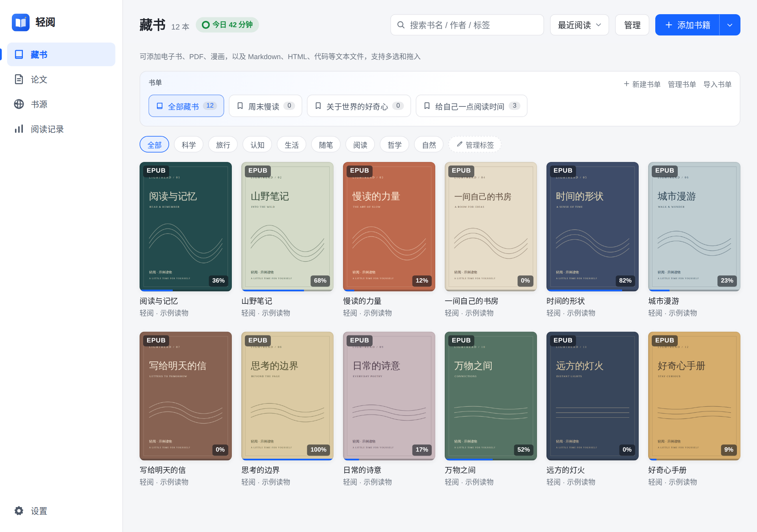Open the 万物之间 book cover
The width and height of the screenshot is (757, 532).
491,396
